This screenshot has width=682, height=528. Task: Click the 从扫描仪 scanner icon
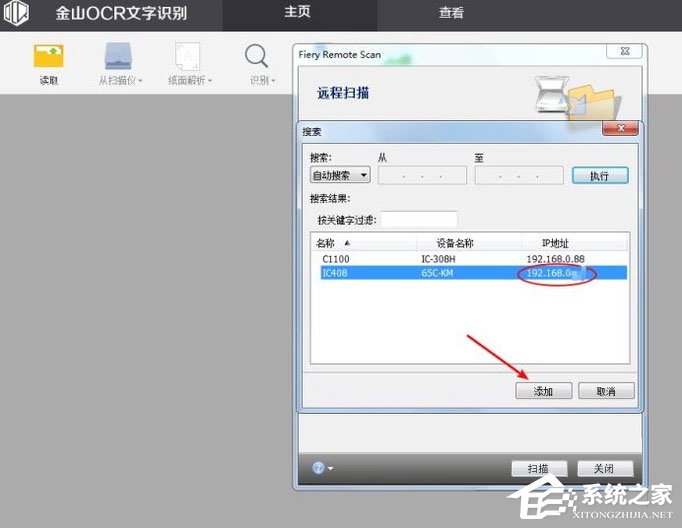pos(118,56)
